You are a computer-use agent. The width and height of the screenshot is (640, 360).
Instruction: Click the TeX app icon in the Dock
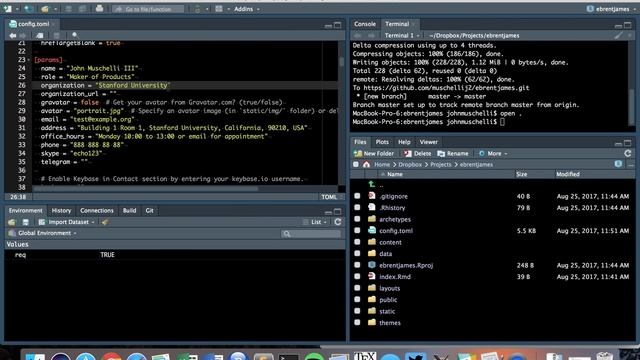(364, 356)
